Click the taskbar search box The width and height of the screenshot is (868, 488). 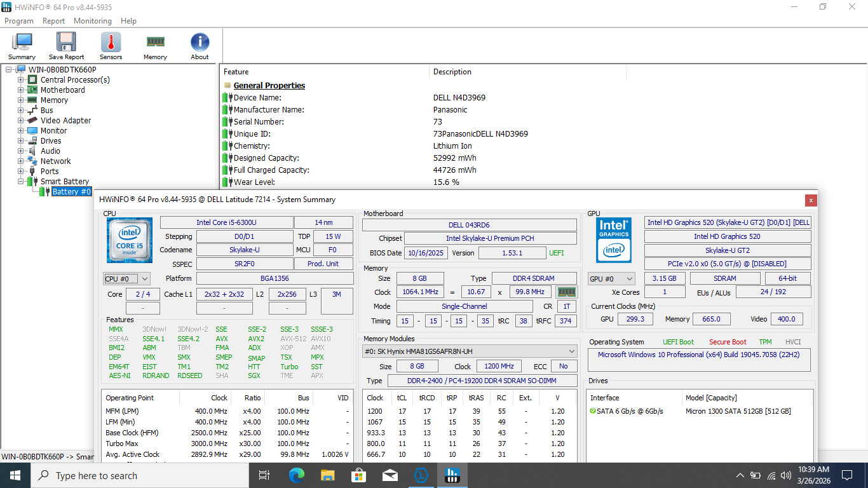[140, 475]
